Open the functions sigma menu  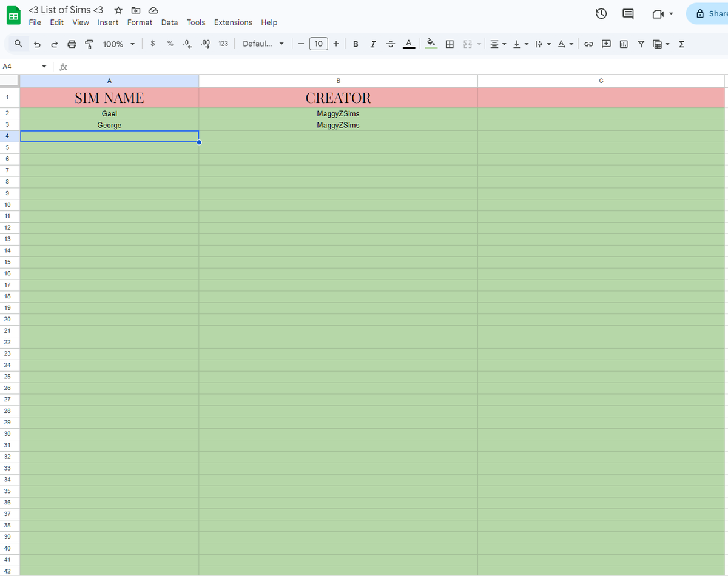[x=681, y=44]
